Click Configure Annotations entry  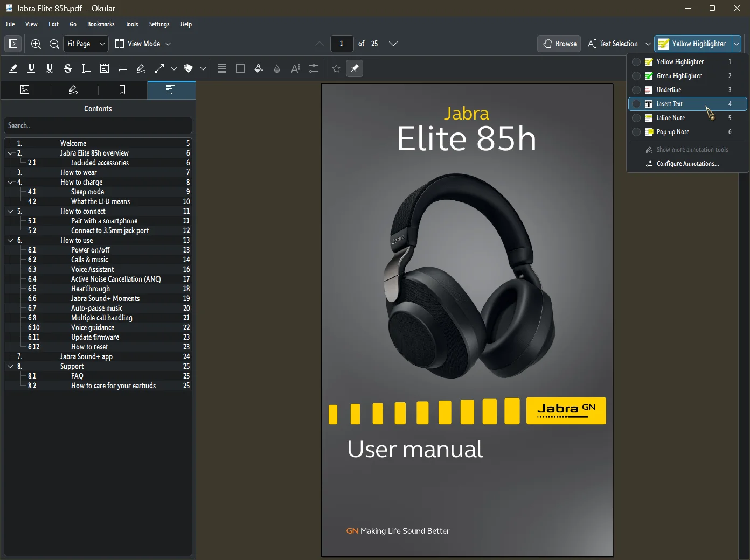[x=688, y=164]
